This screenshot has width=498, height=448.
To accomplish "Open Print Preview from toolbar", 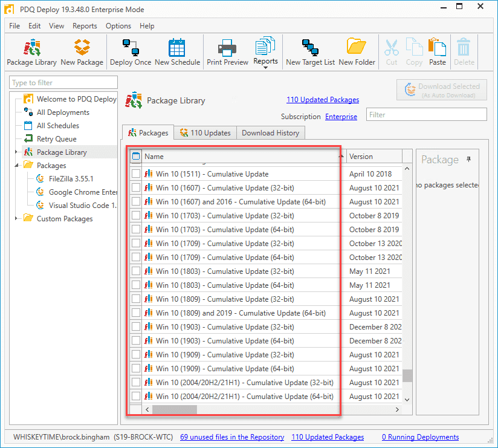I will tap(227, 52).
